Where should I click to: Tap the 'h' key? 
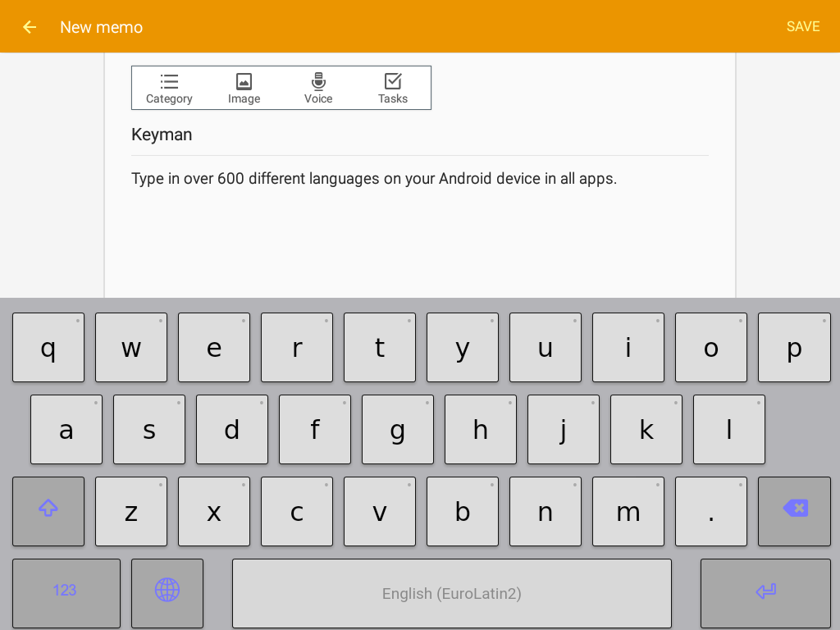tap(481, 429)
